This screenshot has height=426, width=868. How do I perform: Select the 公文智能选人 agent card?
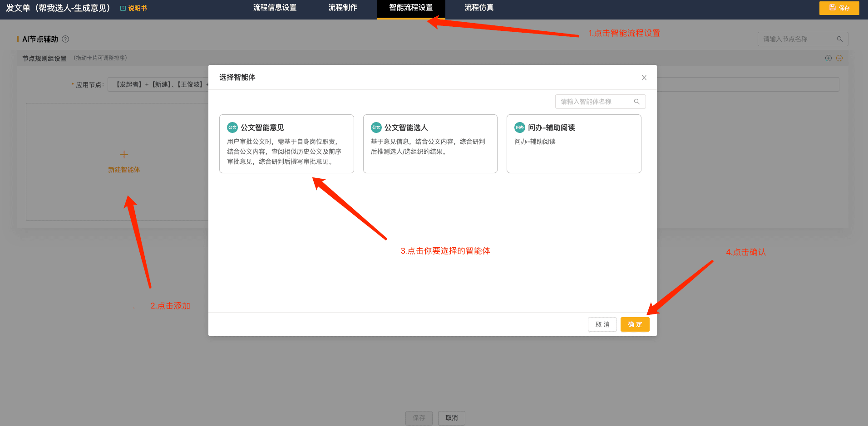pyautogui.click(x=430, y=144)
